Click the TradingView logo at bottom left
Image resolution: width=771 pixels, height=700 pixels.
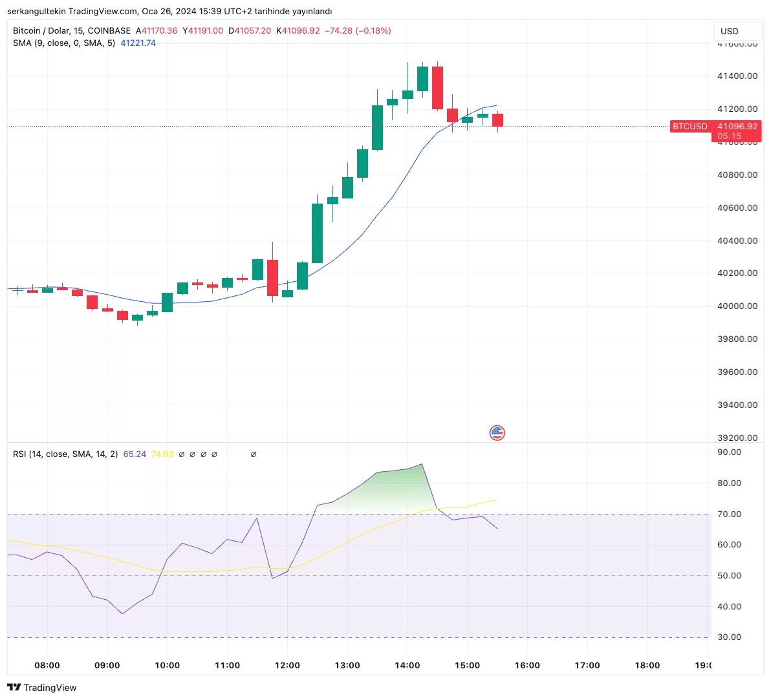tap(42, 688)
